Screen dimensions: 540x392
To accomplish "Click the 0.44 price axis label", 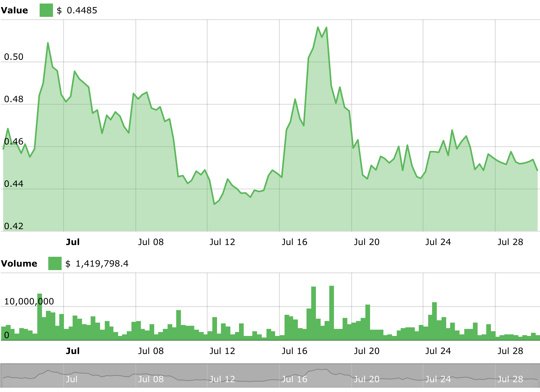I will 14,184.
